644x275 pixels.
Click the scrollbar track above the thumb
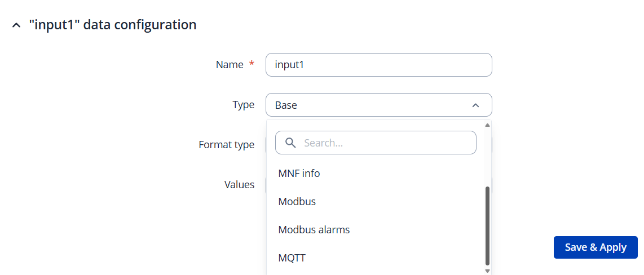[487, 158]
